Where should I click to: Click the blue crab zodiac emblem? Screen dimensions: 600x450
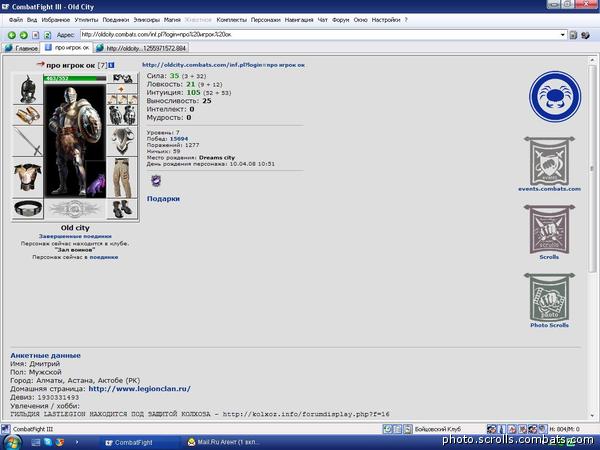point(555,97)
